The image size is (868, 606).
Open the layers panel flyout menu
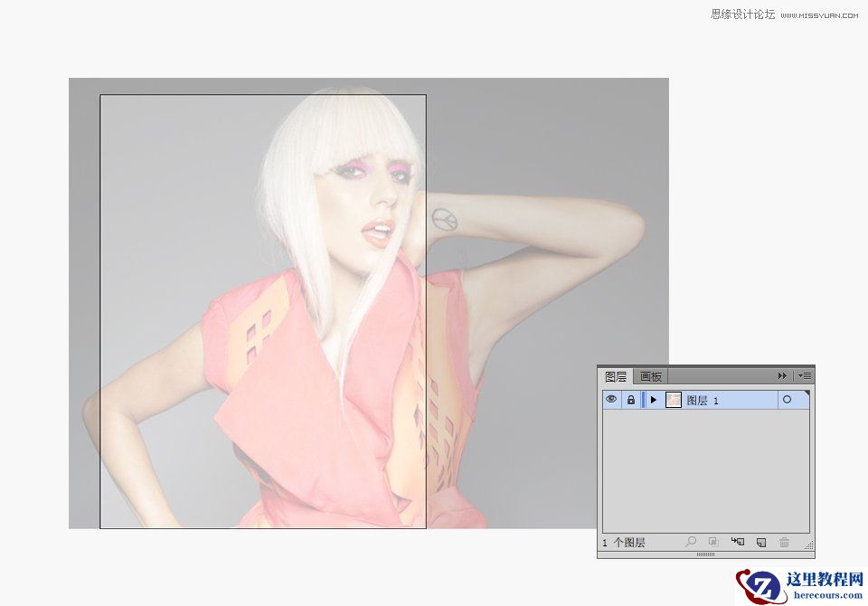[805, 375]
